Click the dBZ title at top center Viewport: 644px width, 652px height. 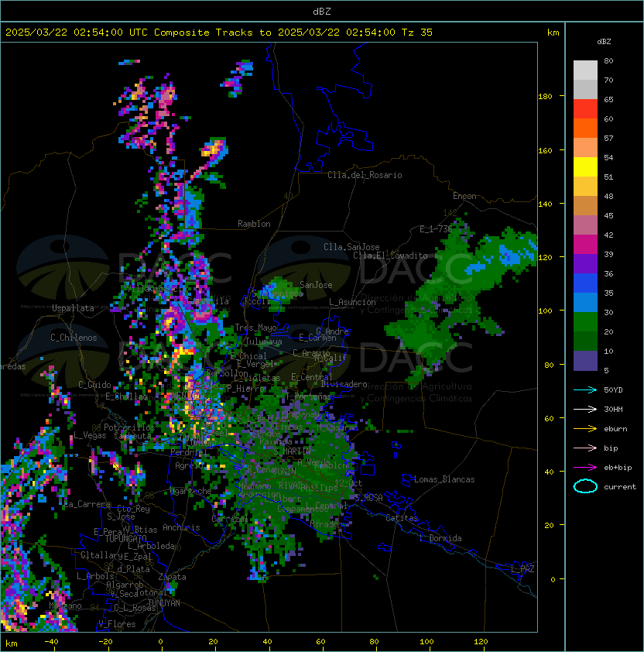(322, 12)
